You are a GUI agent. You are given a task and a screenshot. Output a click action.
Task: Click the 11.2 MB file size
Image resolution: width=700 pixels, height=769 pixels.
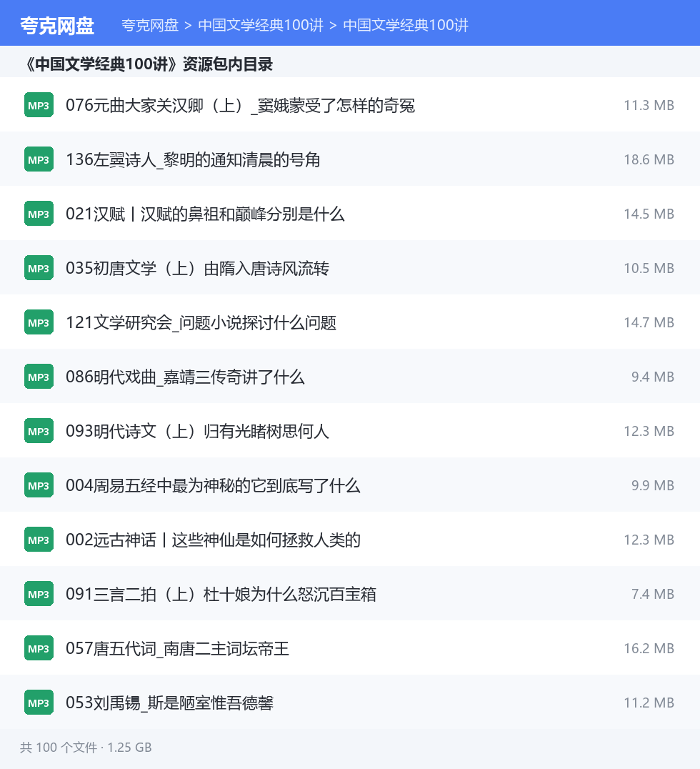pos(649,703)
